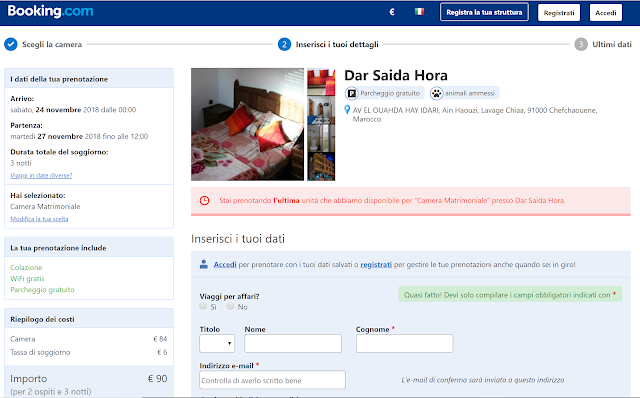Click the Indirizzo e-mail input field

273,380
